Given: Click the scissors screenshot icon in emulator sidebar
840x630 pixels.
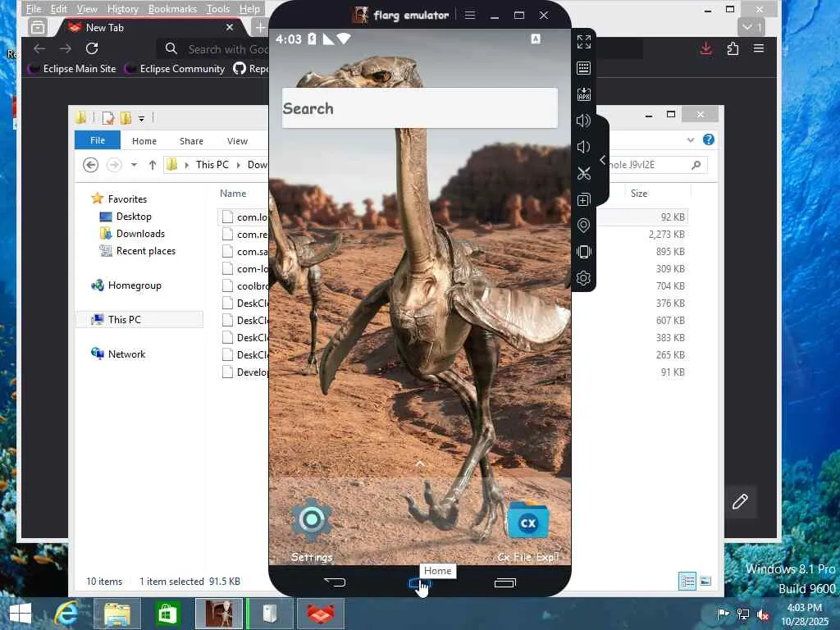Looking at the screenshot, I should [583, 173].
